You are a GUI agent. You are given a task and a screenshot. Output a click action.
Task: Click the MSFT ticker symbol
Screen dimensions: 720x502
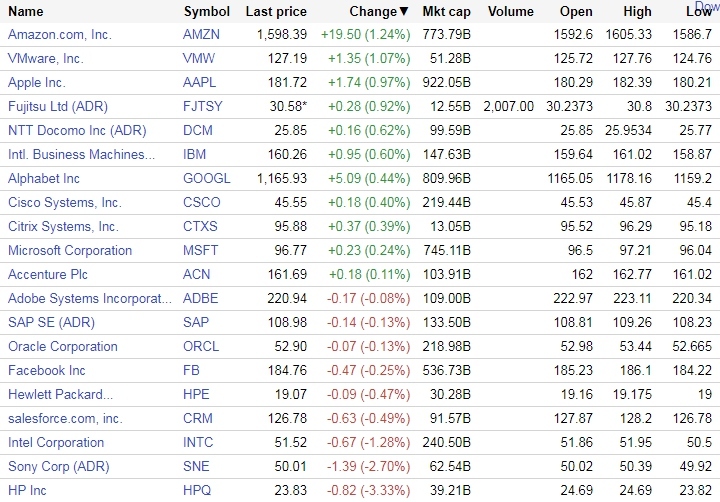[201, 251]
